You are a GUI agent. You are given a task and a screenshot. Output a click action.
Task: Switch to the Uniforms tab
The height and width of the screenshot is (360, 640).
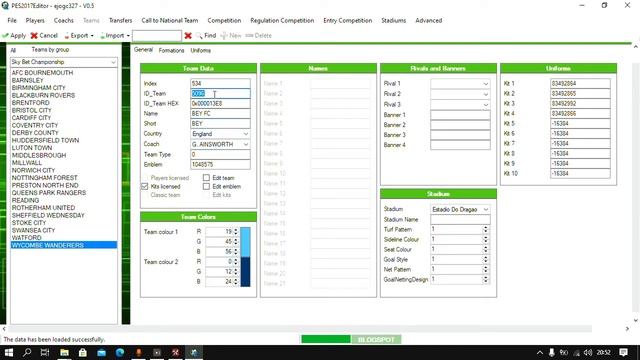[x=200, y=50]
